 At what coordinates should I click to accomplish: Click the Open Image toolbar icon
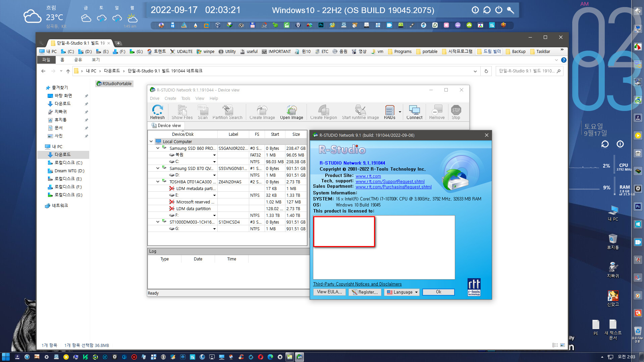[x=291, y=112]
